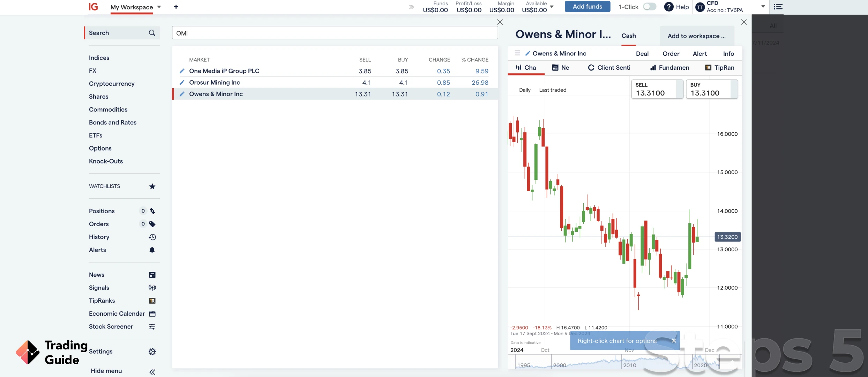Click the Hide menu label

(x=106, y=371)
